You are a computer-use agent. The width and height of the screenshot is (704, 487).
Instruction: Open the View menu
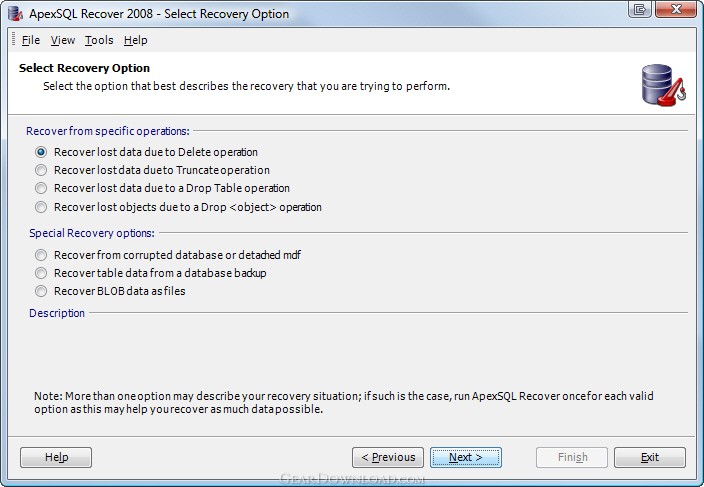click(x=62, y=40)
